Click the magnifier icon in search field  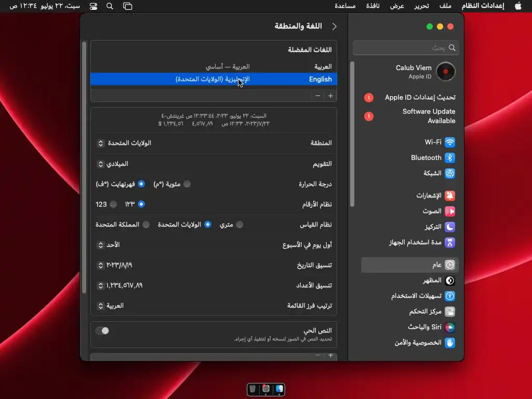pyautogui.click(x=452, y=48)
